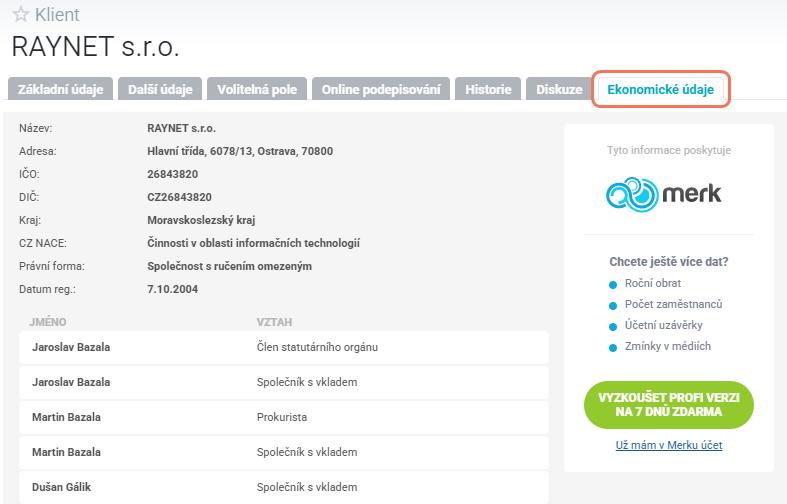Click the Klient label beside the star
Viewport: 787px width, 504px height.
point(57,15)
